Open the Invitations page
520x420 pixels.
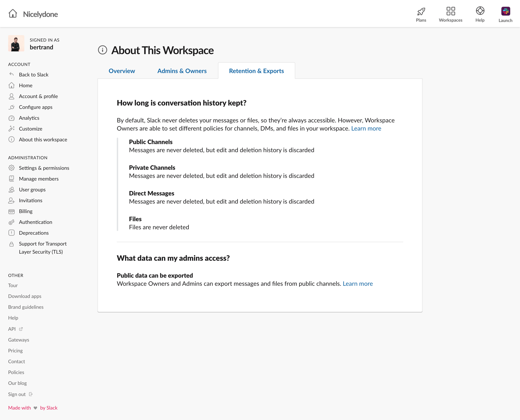pyautogui.click(x=31, y=200)
